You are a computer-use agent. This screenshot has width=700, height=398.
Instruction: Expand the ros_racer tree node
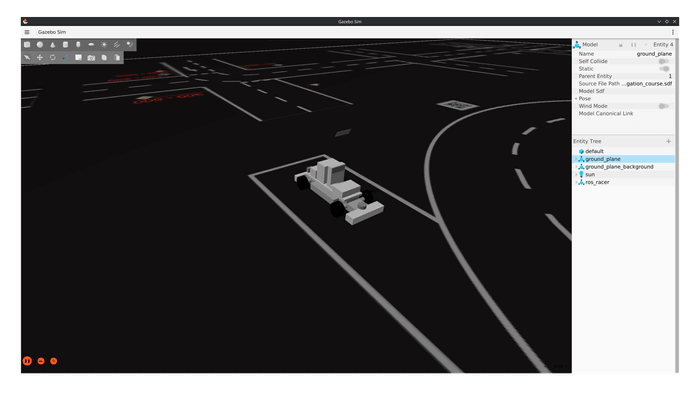coord(576,182)
